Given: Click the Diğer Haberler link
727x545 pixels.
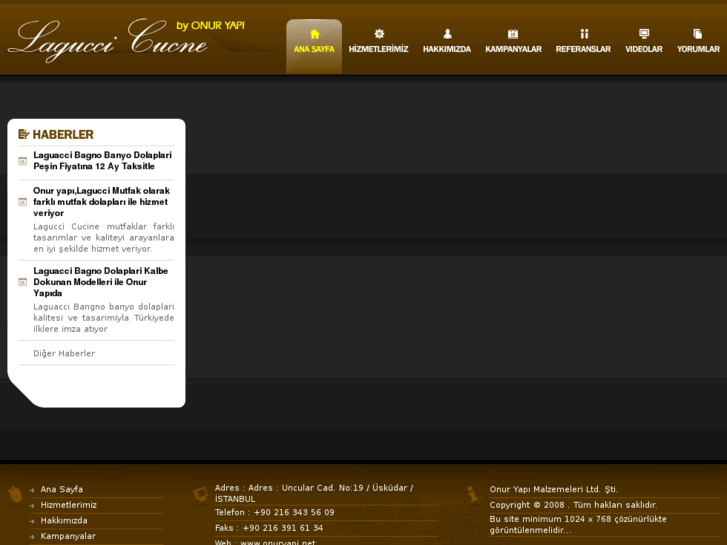Looking at the screenshot, I should [64, 353].
